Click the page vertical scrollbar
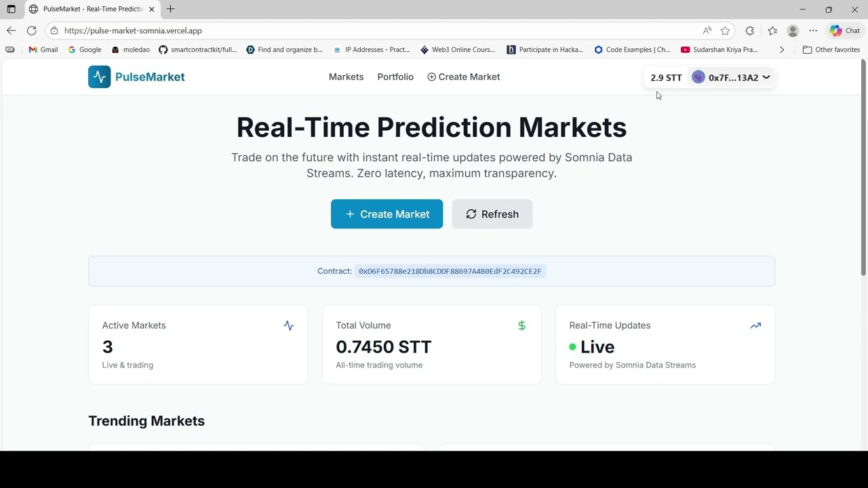The height and width of the screenshot is (488, 868). [x=863, y=169]
